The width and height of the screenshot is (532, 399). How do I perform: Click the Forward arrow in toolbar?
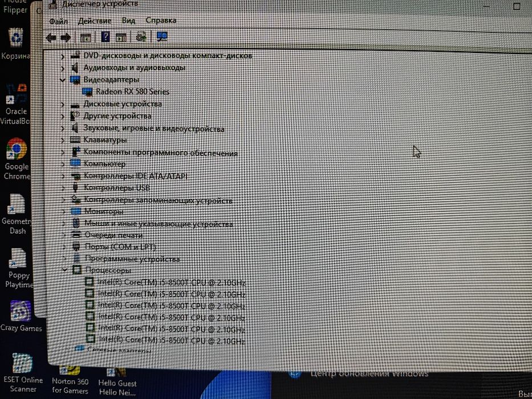coord(66,38)
